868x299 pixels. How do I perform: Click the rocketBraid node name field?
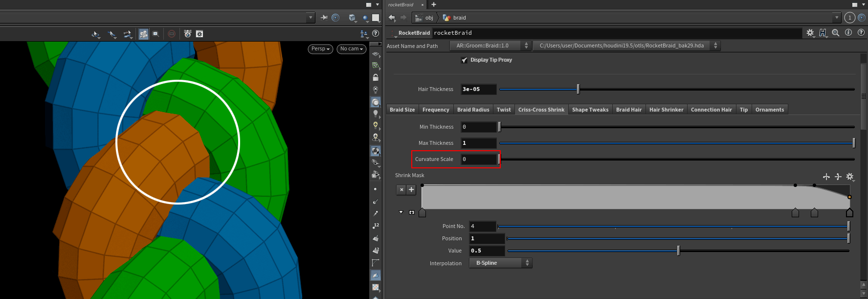[x=617, y=33]
